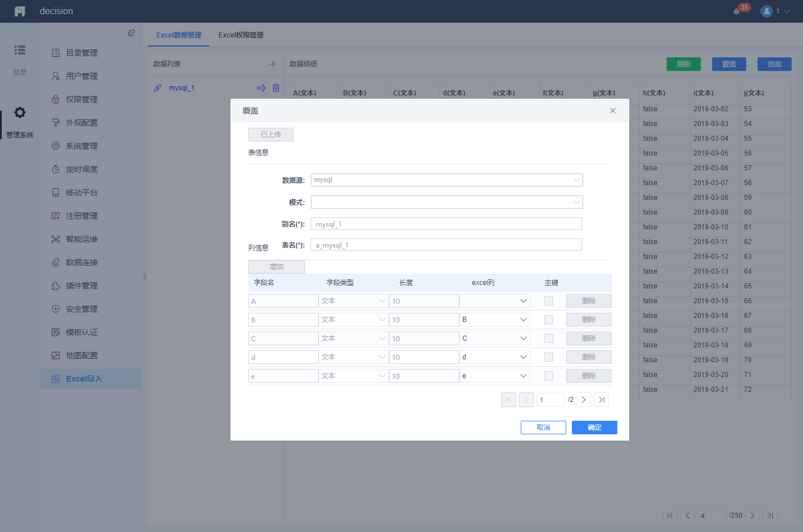Jump to first page of data table
The width and height of the screenshot is (803, 532).
click(670, 516)
